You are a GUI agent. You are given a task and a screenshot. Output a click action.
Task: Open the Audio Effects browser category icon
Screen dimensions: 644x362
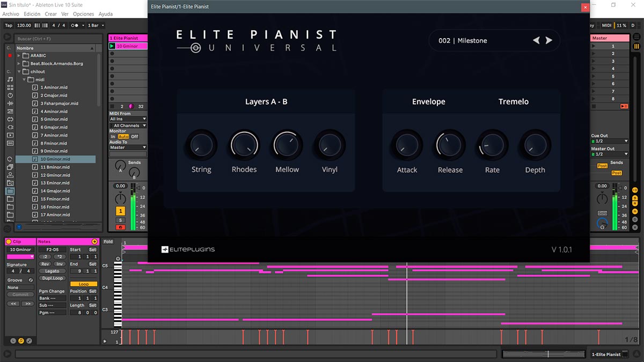(10, 104)
